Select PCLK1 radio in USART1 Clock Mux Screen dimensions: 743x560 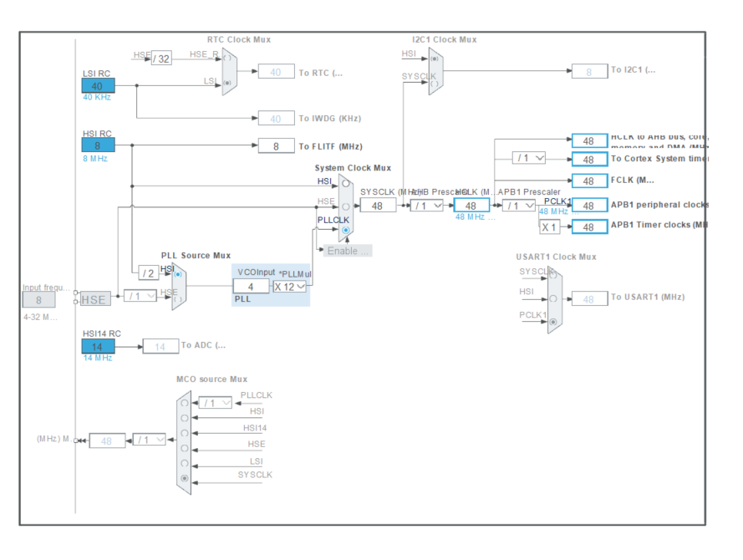pos(553,322)
